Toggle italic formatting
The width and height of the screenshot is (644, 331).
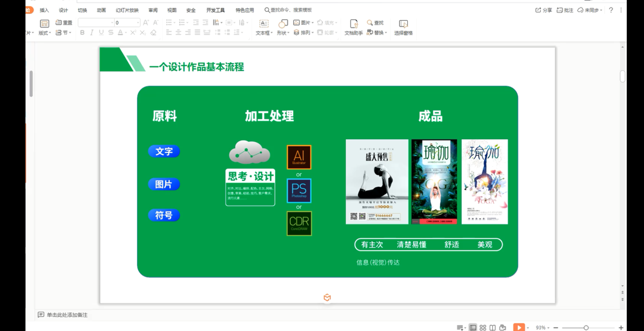click(92, 33)
